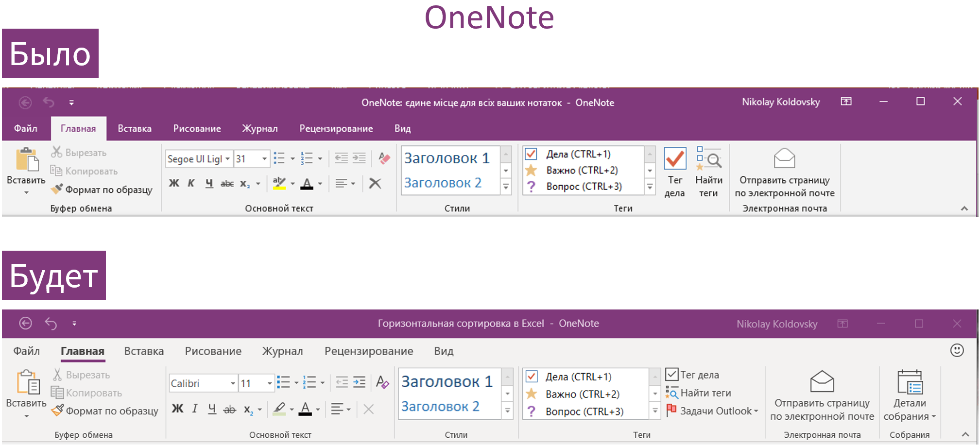The width and height of the screenshot is (980, 446).
Task: Open the Segoe UI font name dropdown
Action: pyautogui.click(x=227, y=159)
